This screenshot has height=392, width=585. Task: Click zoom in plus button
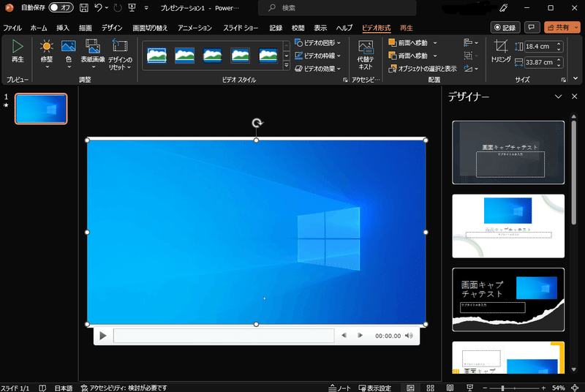pos(543,388)
